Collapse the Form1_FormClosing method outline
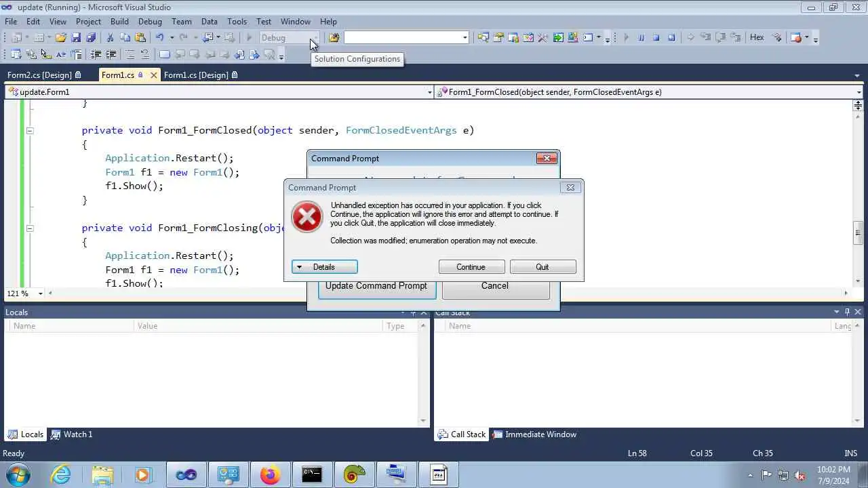The height and width of the screenshot is (488, 868). (x=30, y=228)
